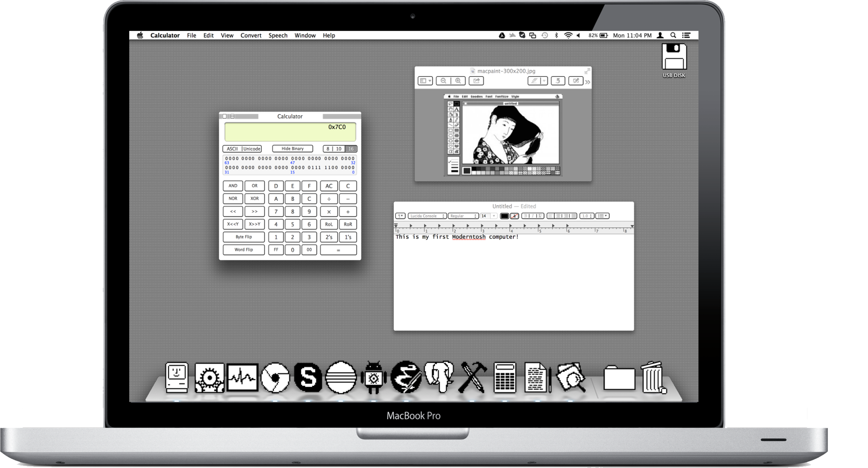
Task: Rotate the image in Preview
Action: tap(558, 81)
